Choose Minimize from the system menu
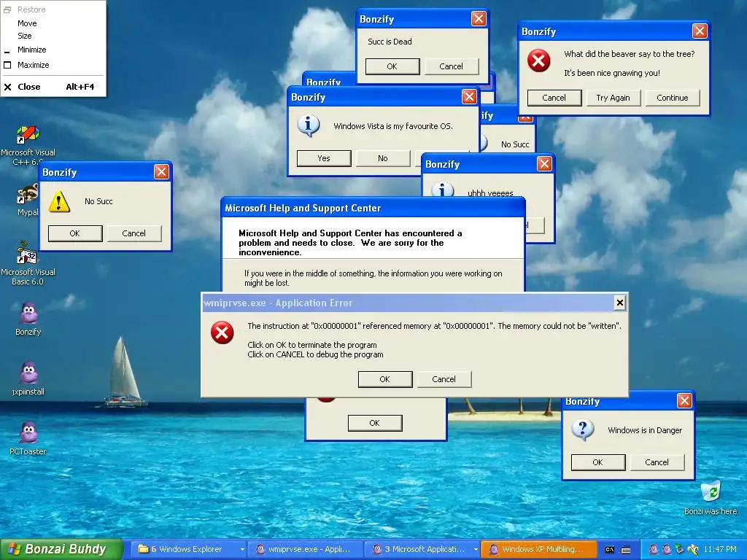This screenshot has width=747, height=560. point(53,50)
